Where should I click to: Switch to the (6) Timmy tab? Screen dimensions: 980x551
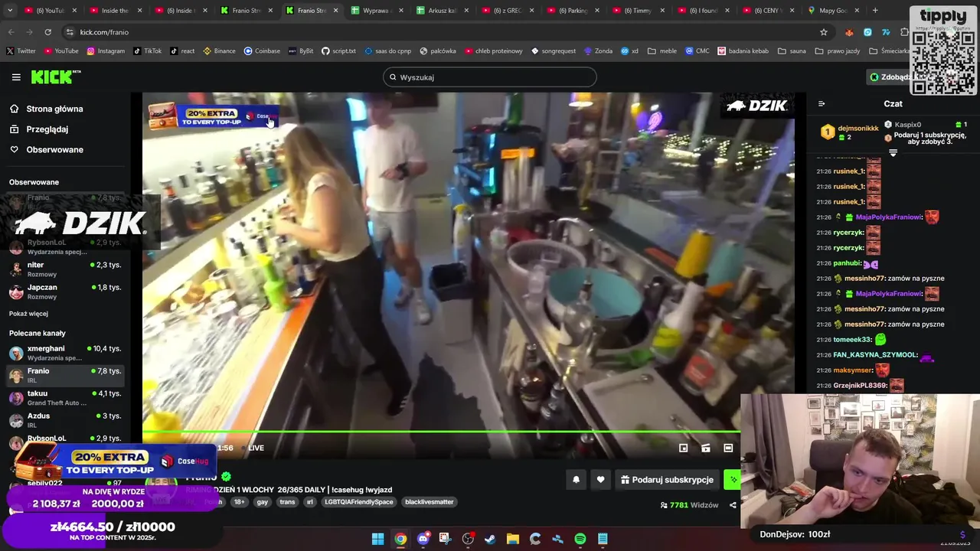point(638,11)
